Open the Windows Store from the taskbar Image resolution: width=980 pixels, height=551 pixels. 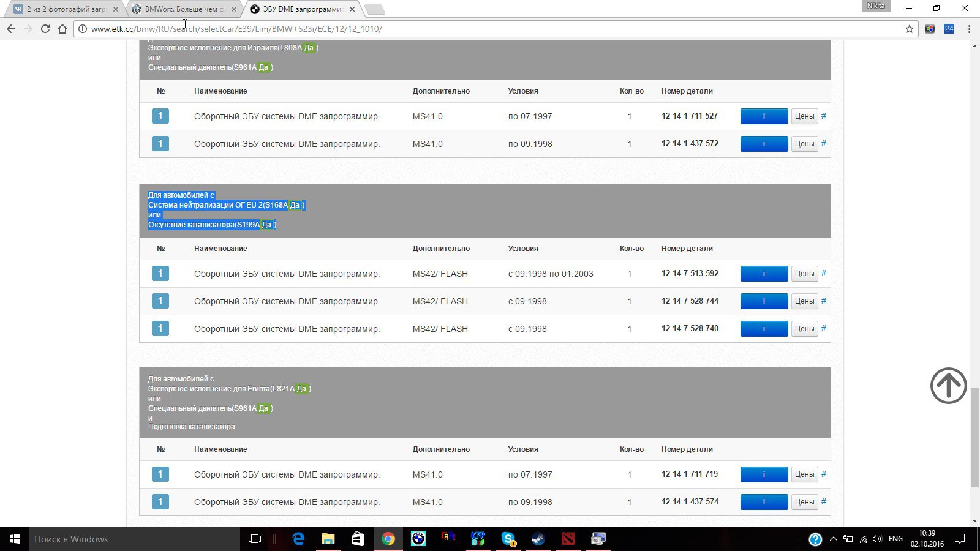358,539
